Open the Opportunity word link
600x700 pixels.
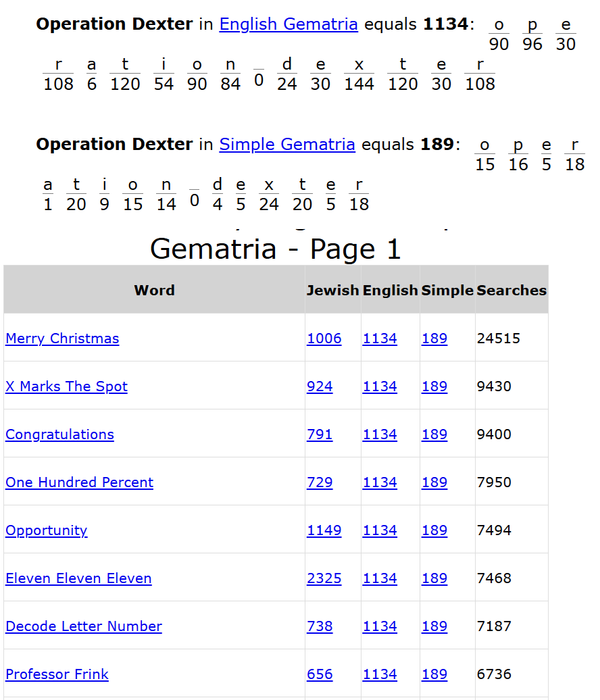point(47,531)
